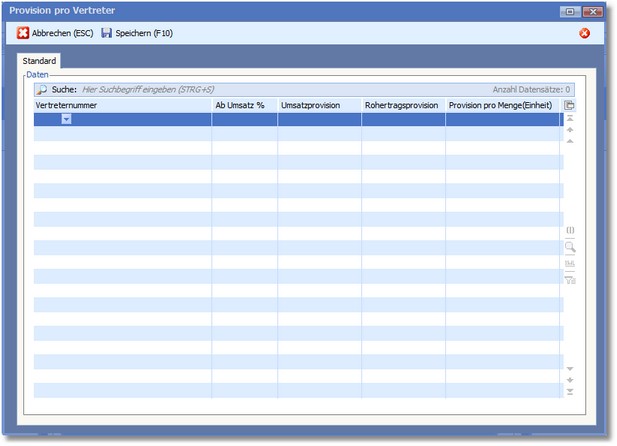Select the first row's Ab Umsatz % cell
The image size is (617, 446).
(x=244, y=119)
